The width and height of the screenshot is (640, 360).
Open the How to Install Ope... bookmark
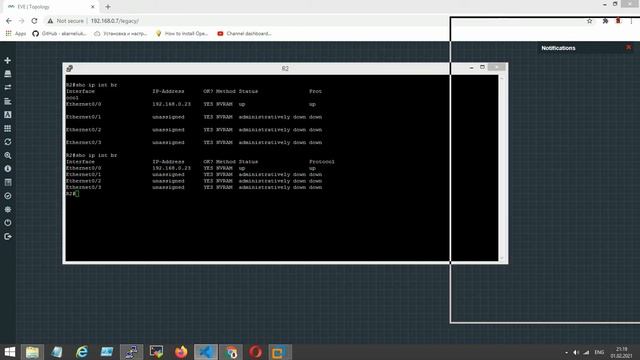pos(182,33)
